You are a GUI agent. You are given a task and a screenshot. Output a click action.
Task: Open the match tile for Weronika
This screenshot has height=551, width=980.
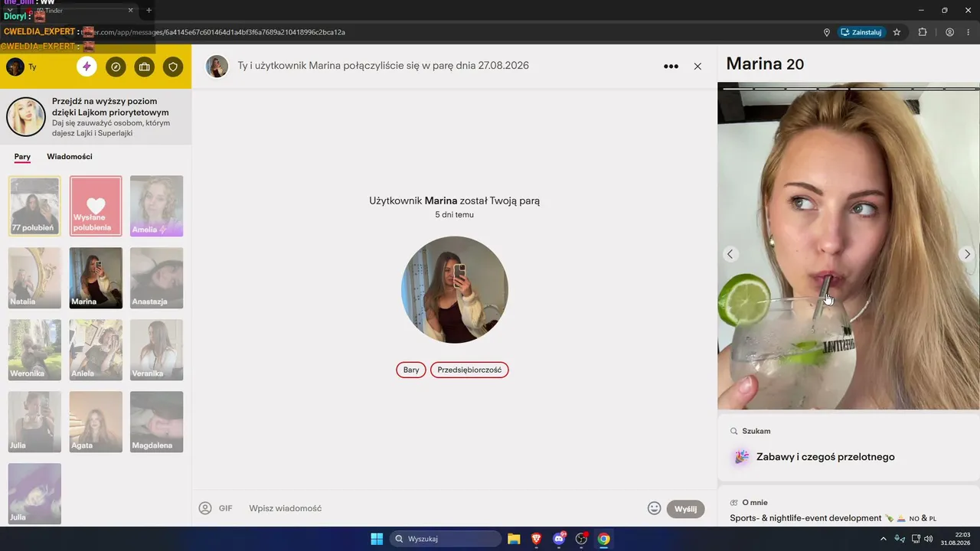(34, 350)
